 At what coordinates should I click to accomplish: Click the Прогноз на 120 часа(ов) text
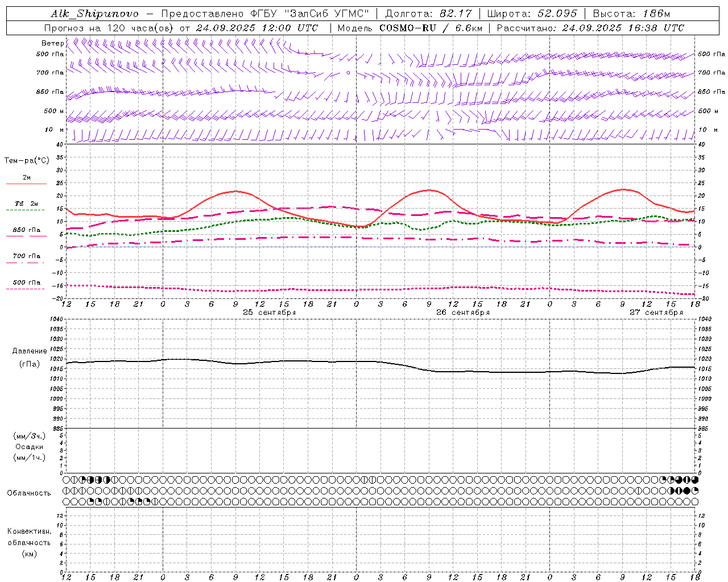point(109,28)
